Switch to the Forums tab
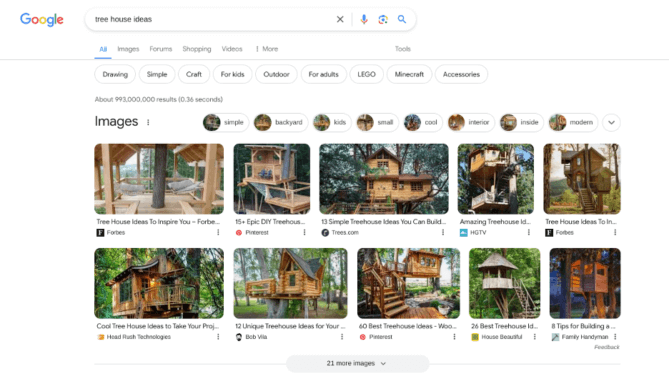 (161, 49)
